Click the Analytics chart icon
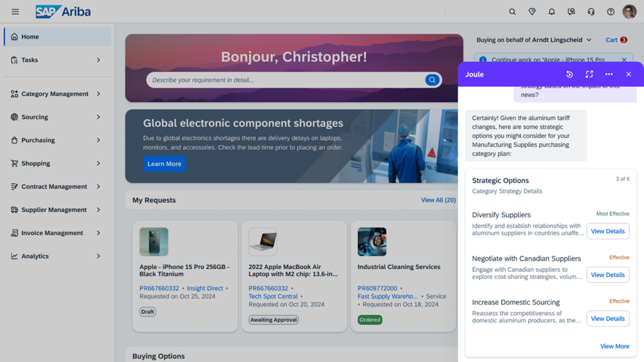Viewport: 644px width, 362px height. (14, 256)
